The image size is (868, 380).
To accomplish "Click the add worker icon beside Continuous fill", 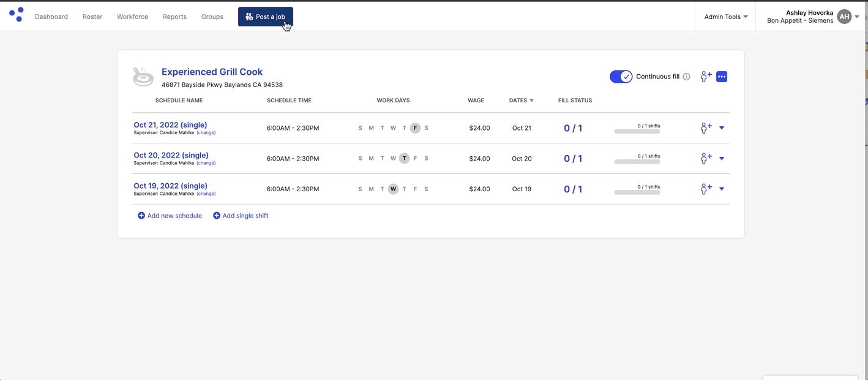I will click(x=706, y=77).
